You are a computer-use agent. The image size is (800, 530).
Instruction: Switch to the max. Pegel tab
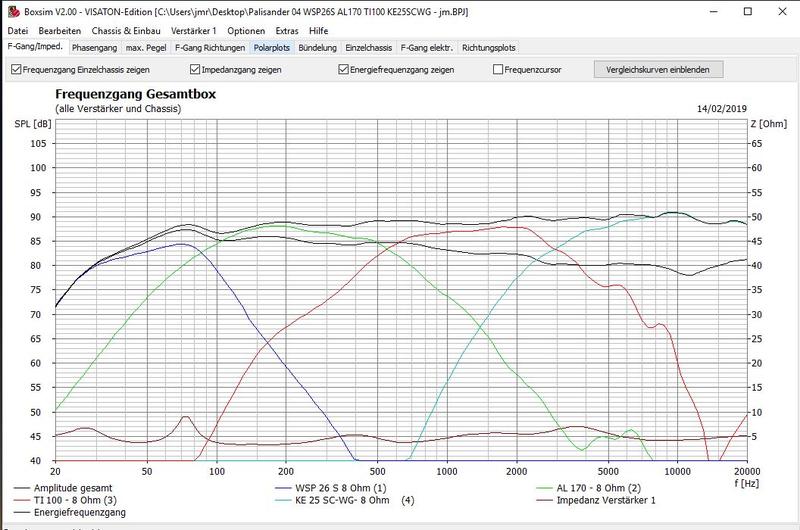click(x=146, y=47)
